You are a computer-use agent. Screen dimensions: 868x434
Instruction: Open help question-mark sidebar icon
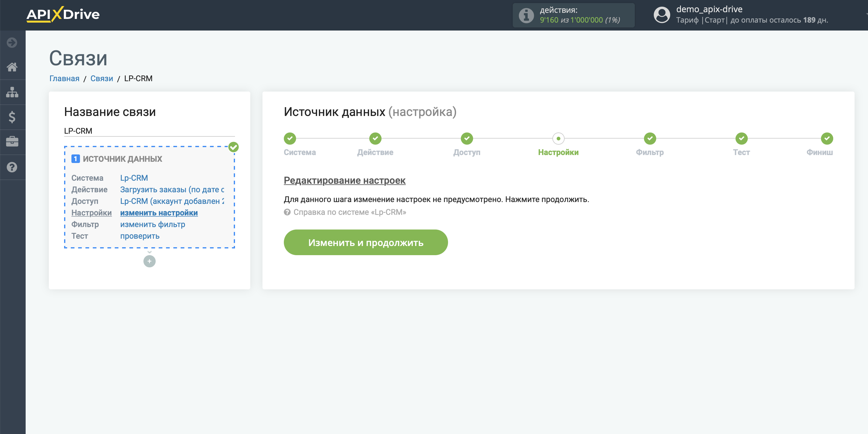12,167
